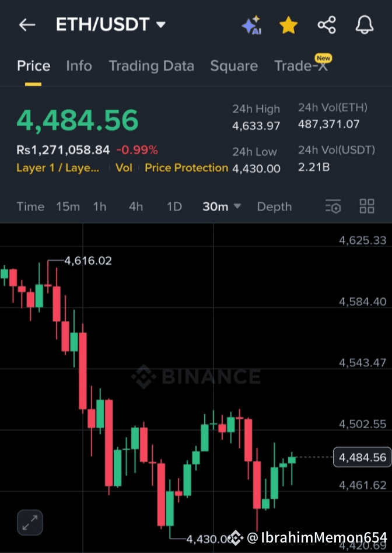Tap the 4,484.56 current price marker
This screenshot has height=553, width=392.
362,457
